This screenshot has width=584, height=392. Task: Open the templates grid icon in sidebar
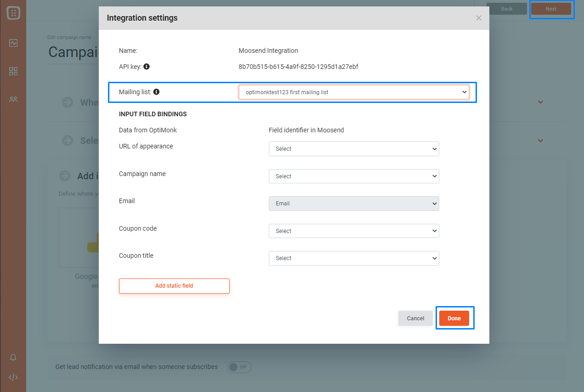pyautogui.click(x=13, y=71)
